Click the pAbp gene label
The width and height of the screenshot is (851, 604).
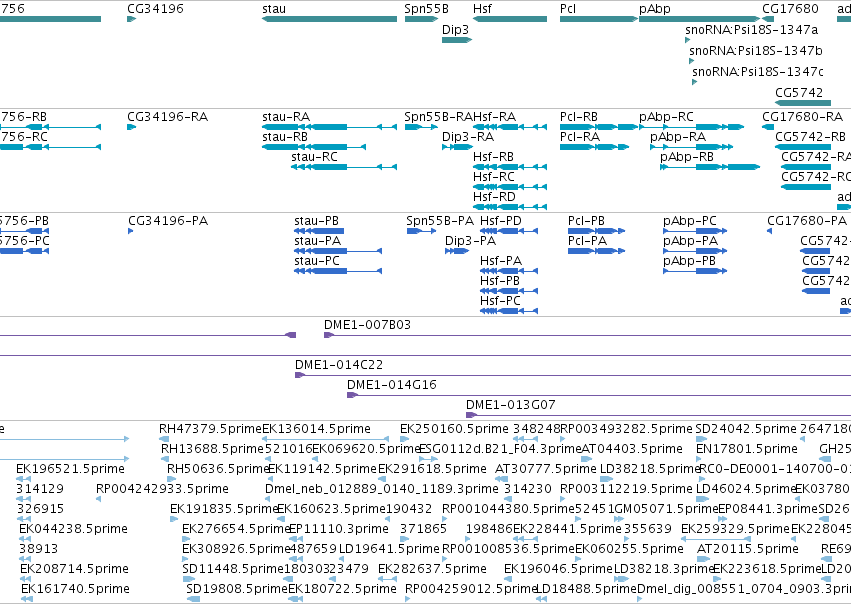(x=655, y=9)
